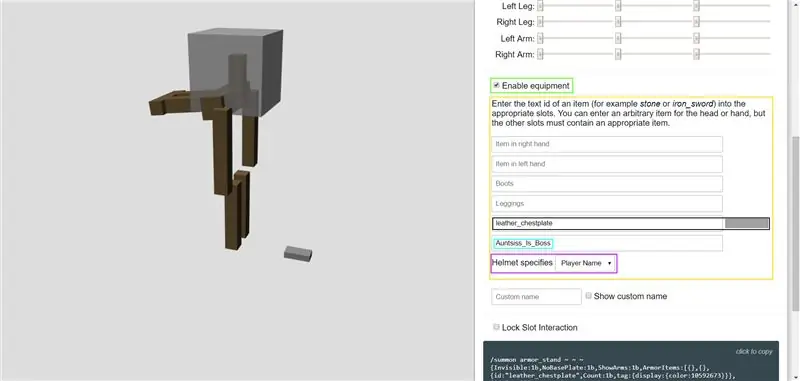Click the leather_chestplate text field

608,223
